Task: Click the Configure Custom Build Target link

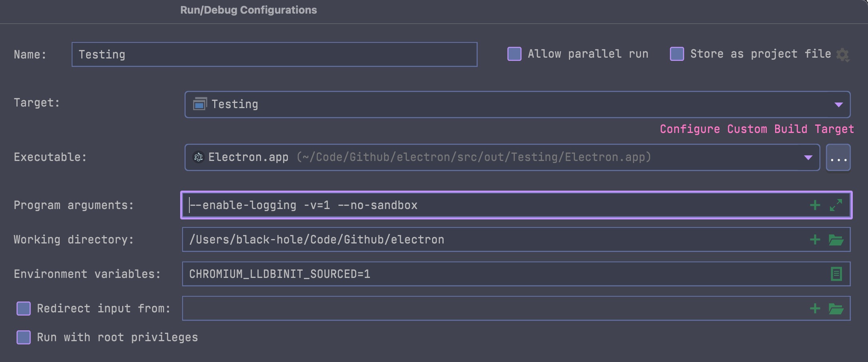Action: pos(756,129)
